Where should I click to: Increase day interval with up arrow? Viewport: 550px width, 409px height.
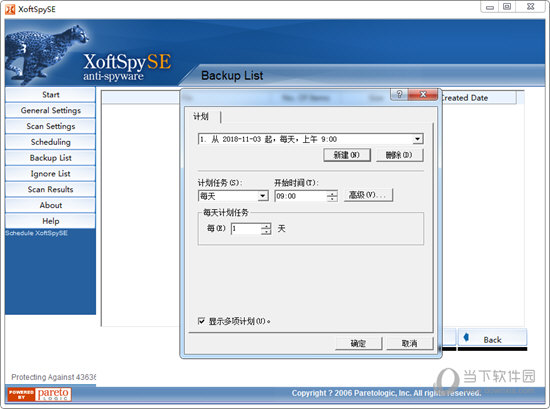coord(266,226)
